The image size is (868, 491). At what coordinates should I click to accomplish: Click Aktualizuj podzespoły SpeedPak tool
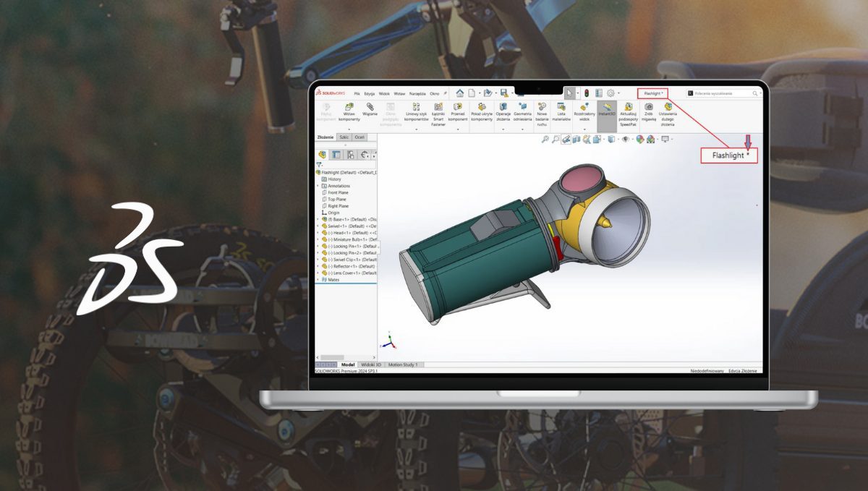coord(629,114)
